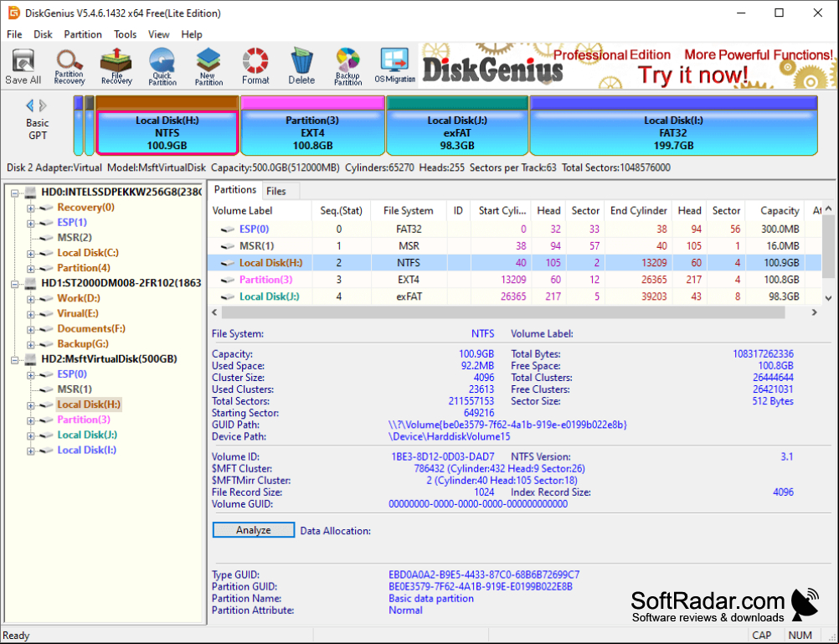
Task: Click drive icon beside Local Disk(J:) in table
Action: [228, 296]
